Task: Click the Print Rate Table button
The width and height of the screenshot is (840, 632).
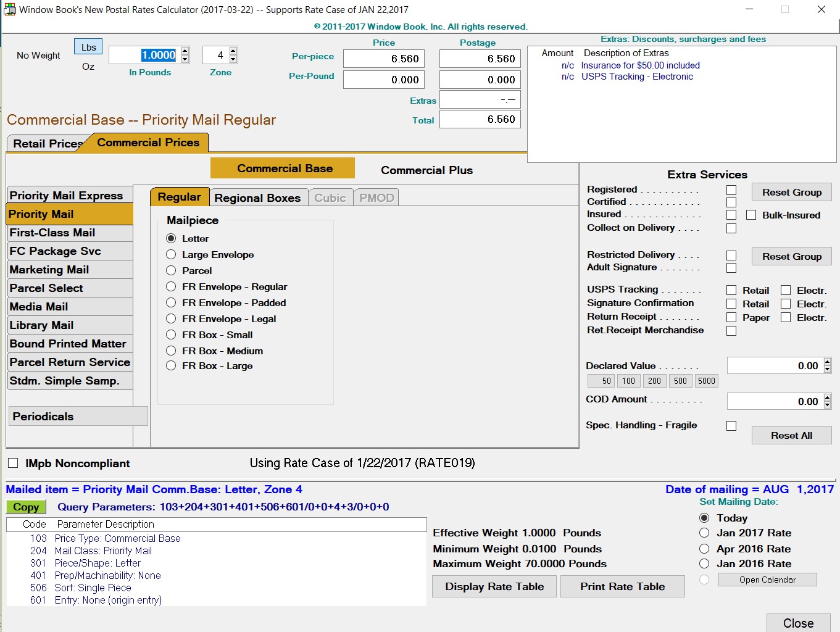Action: point(622,586)
